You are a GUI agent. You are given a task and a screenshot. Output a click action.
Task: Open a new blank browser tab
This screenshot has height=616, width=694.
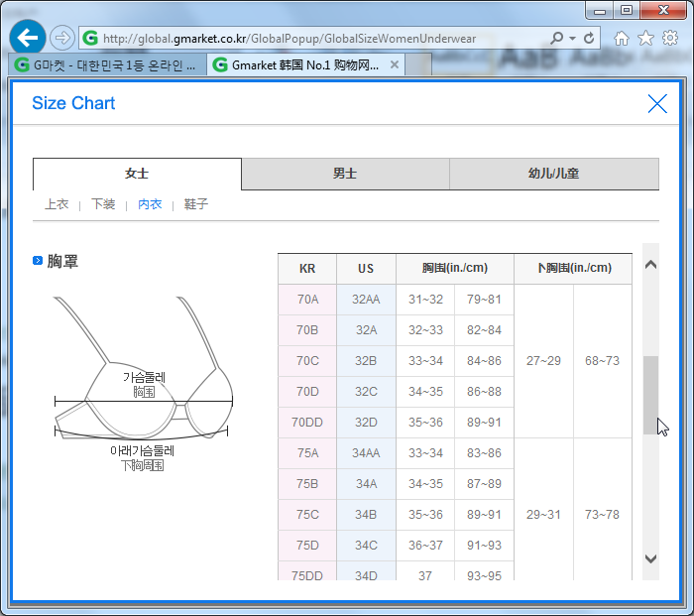(x=418, y=64)
